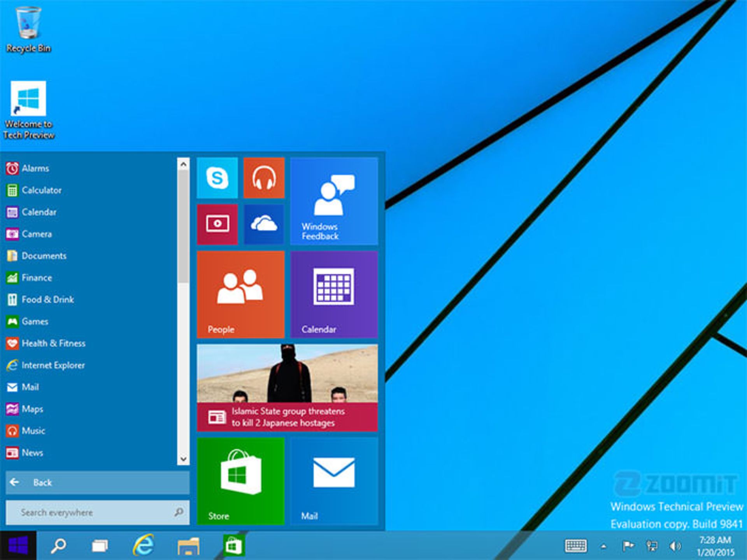Viewport: 747px width, 560px height.
Task: Click the apps list scrollbar thumb
Action: [183, 227]
